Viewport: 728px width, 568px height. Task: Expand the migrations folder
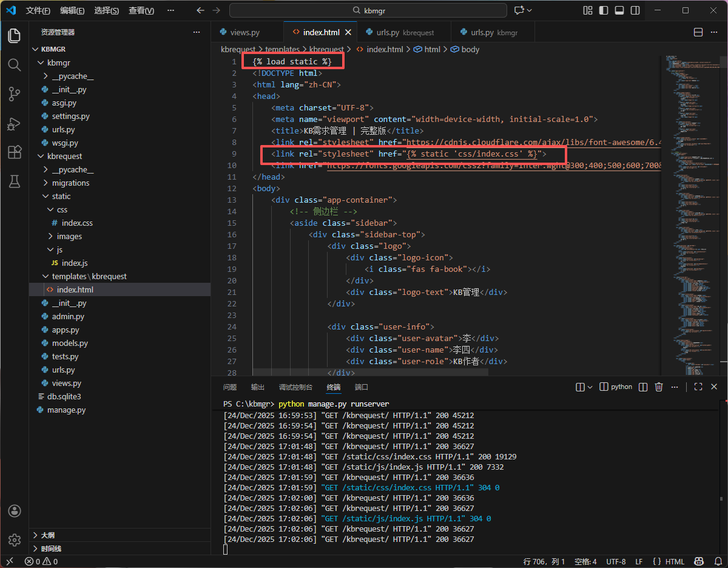pos(70,183)
